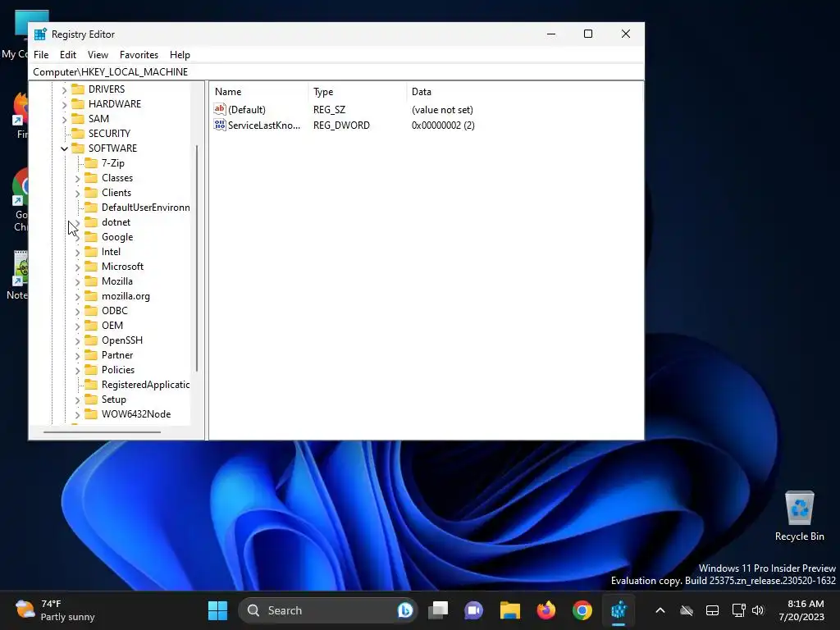Screen dimensions: 840x630
Task: Expand the Partner key
Action: tap(78, 355)
